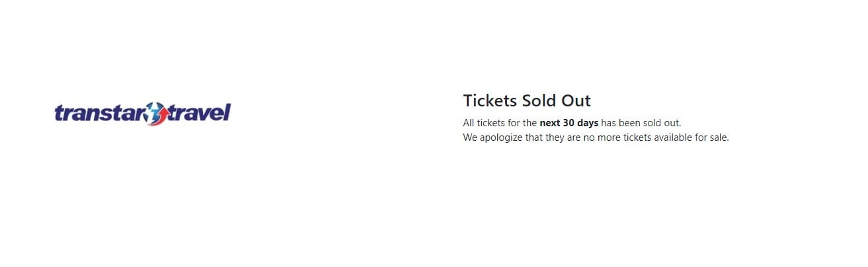Screen dimensions: 868x267
Task: Select the red arrow on the logo globe
Action: (x=159, y=116)
